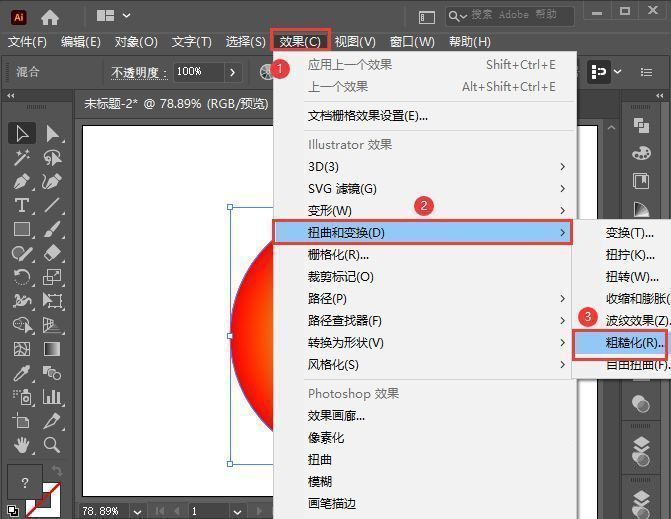Click the 未标题-2 document tab

176,104
